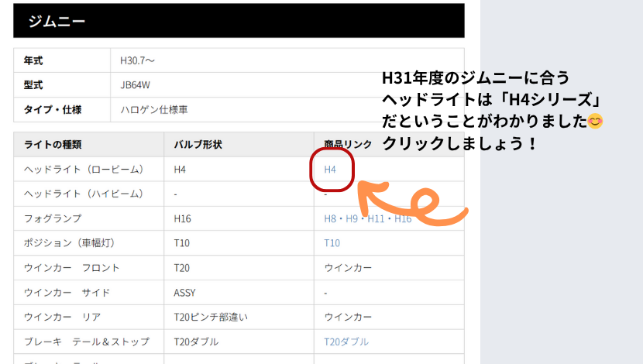Select the バルブ形状 column header
643x364 pixels.
[x=198, y=145]
